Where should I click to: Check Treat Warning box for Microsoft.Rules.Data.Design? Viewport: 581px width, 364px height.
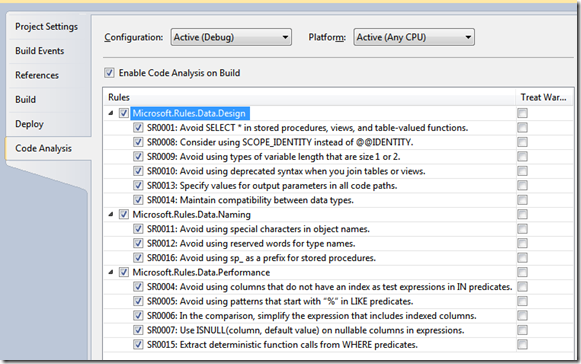point(522,113)
